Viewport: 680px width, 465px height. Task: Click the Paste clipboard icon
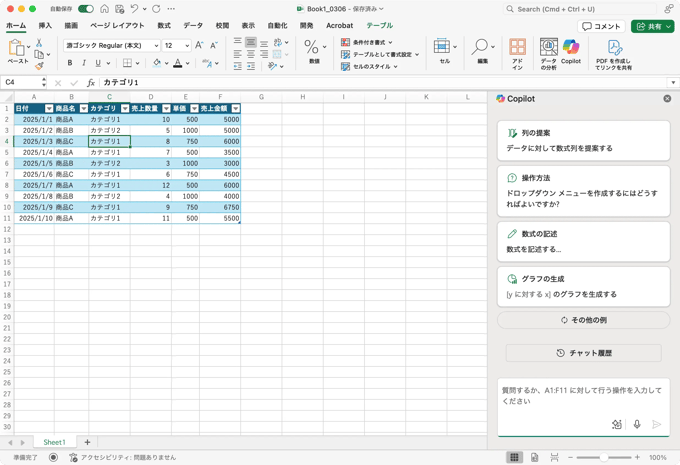pyautogui.click(x=16, y=47)
